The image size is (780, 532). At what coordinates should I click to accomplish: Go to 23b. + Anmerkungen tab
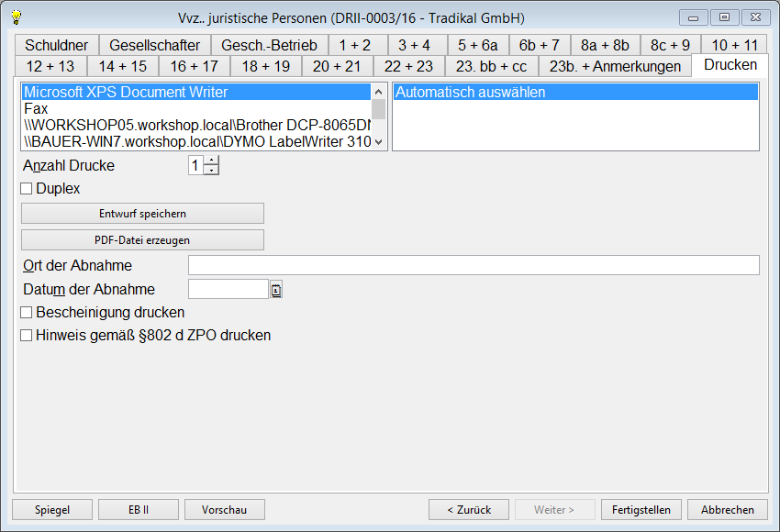[x=615, y=66]
